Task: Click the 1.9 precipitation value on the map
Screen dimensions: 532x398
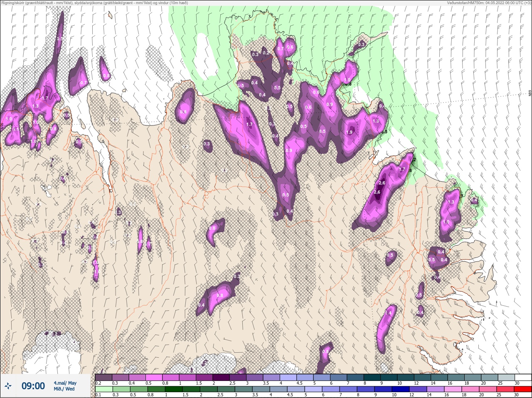Action: tap(349, 132)
